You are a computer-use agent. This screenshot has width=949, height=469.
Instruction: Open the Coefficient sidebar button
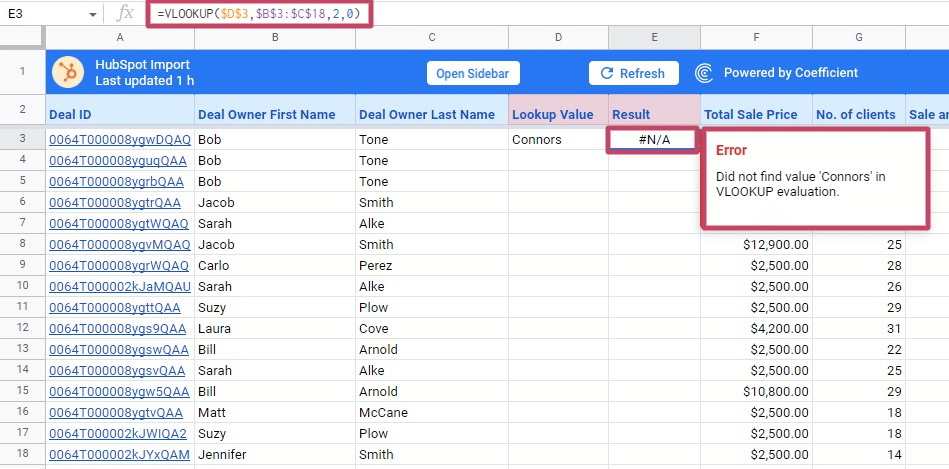(472, 73)
